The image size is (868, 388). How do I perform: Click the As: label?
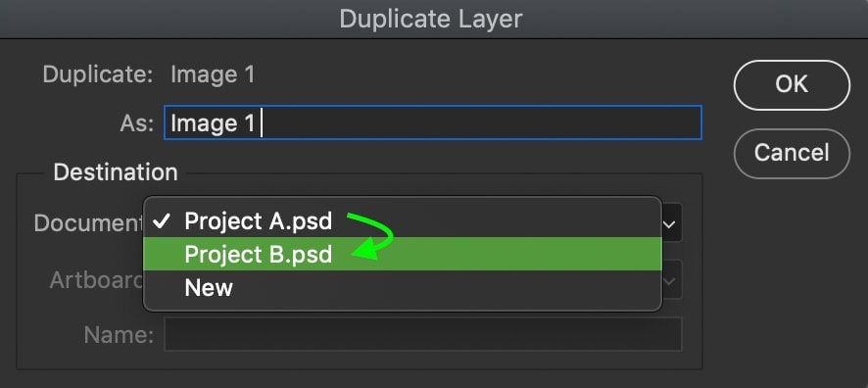[x=137, y=122]
